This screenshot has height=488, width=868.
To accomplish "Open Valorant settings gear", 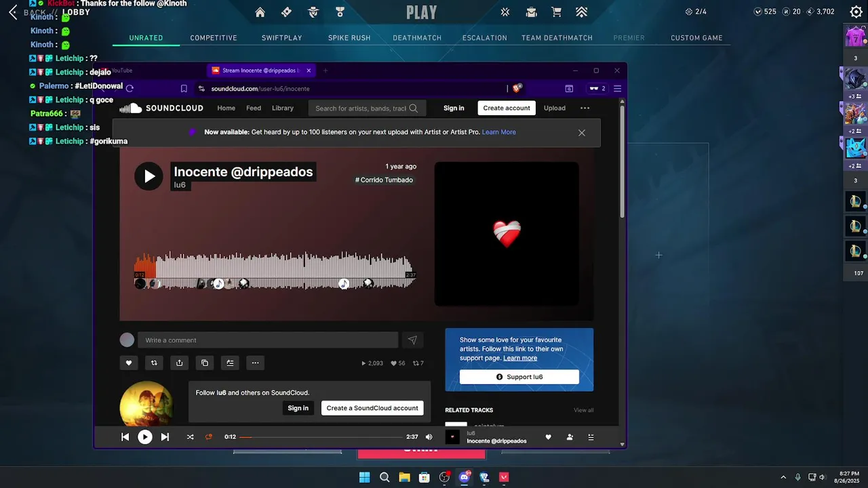I will 856,12.
